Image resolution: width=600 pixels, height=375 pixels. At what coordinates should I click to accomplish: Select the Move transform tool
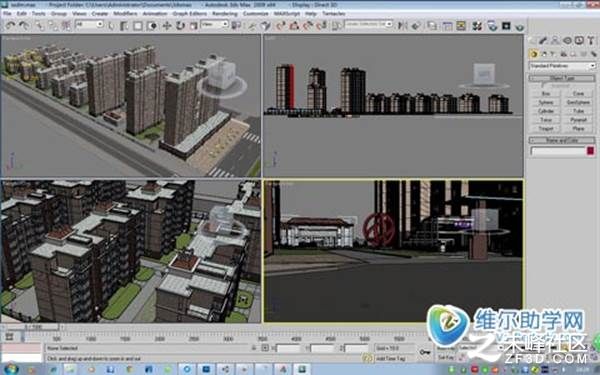[x=167, y=26]
